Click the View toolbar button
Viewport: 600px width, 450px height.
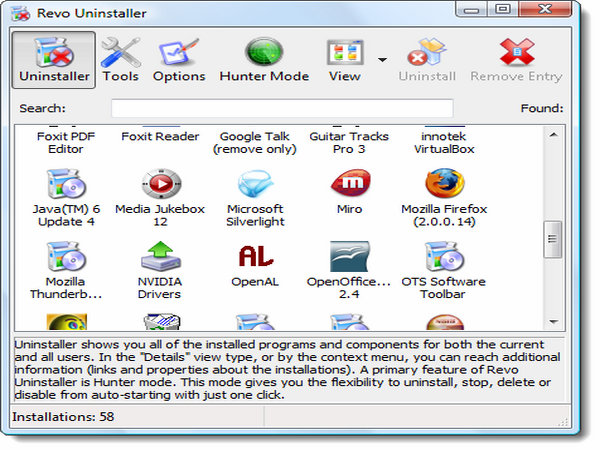[x=344, y=60]
